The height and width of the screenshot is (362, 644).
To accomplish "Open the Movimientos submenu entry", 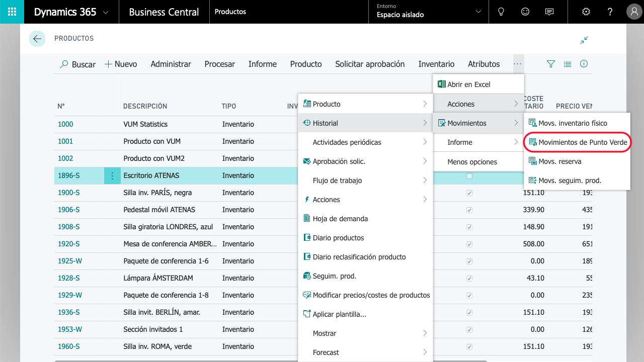I will point(478,123).
